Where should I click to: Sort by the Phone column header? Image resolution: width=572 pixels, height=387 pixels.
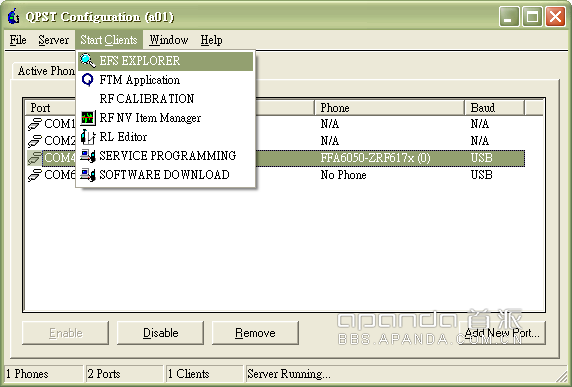coord(389,108)
